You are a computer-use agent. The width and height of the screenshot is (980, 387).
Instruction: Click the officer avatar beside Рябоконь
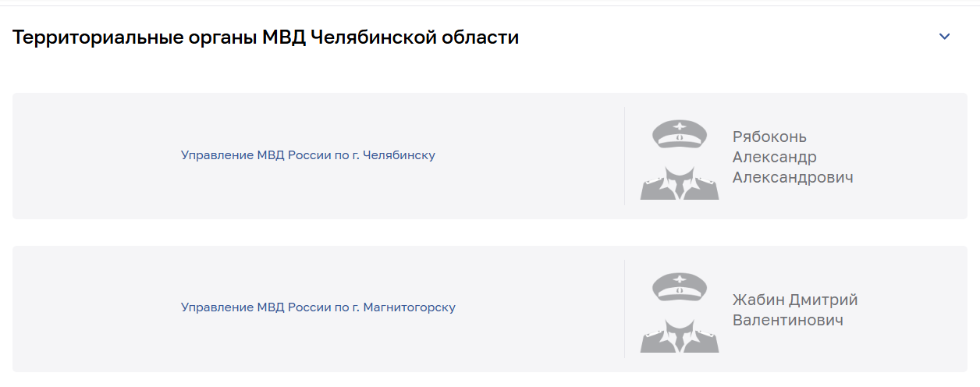[680, 159]
